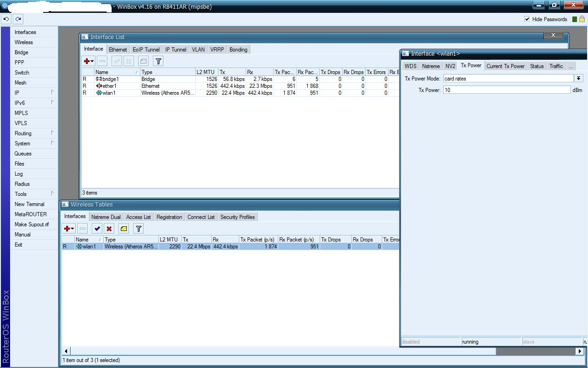Open Make Supout.rif from the sidebar
Image resolution: width=588 pixels, height=368 pixels.
32,224
